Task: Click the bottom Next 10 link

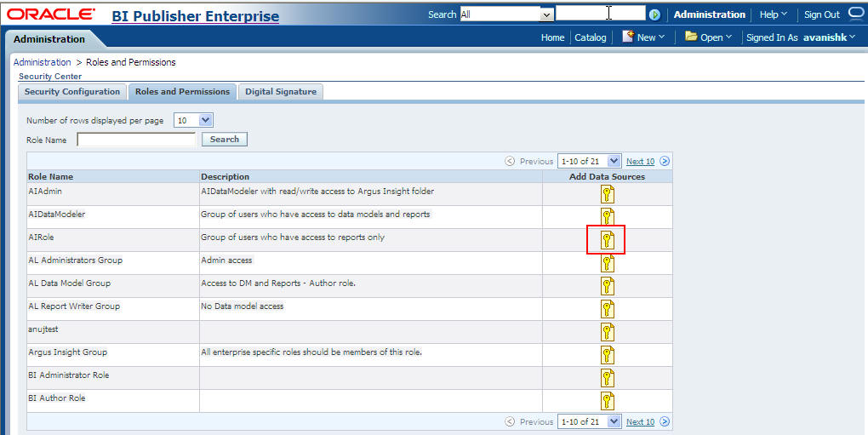Action: pyautogui.click(x=641, y=422)
